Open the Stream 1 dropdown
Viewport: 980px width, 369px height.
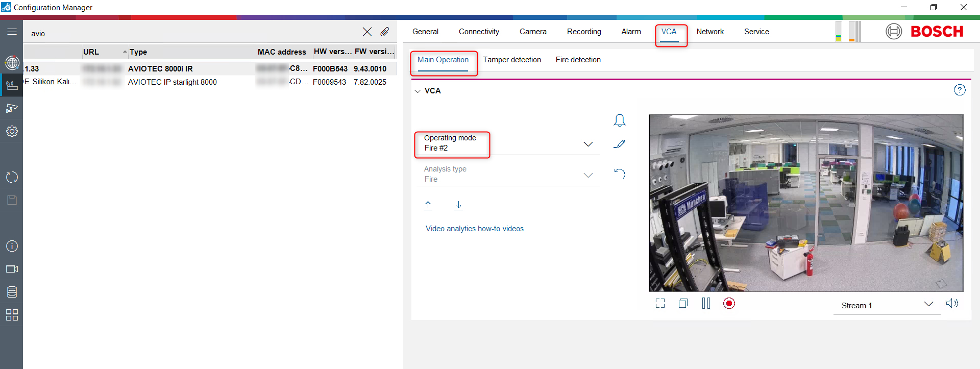pos(928,304)
